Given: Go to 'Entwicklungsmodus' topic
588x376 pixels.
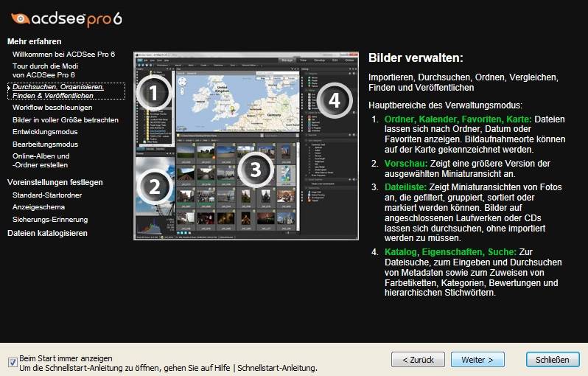Looking at the screenshot, I should click(x=45, y=132).
